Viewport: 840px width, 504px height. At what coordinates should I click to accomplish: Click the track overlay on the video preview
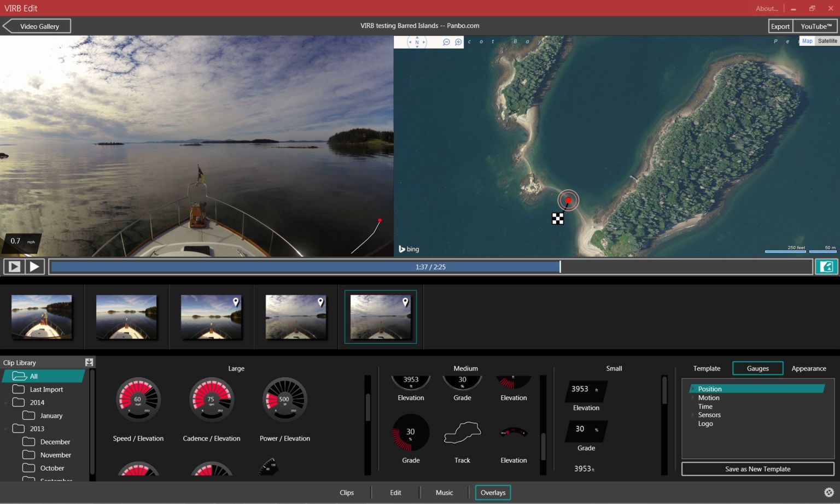tap(366, 236)
